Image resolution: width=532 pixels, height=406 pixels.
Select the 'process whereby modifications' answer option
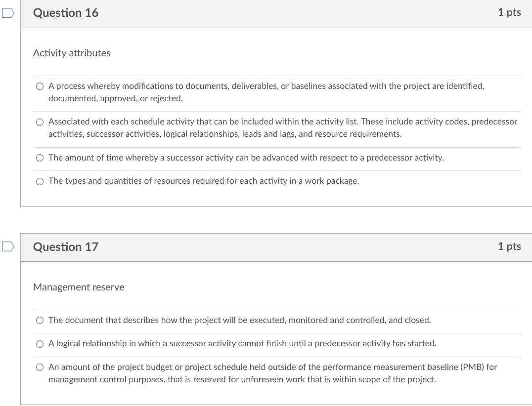[x=40, y=86]
